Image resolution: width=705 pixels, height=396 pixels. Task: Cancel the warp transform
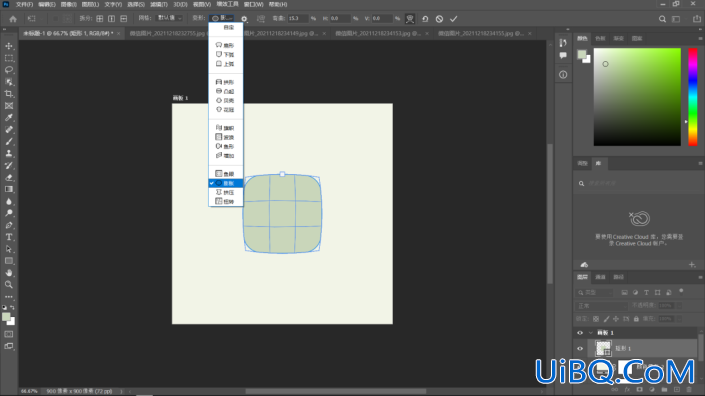tap(439, 19)
